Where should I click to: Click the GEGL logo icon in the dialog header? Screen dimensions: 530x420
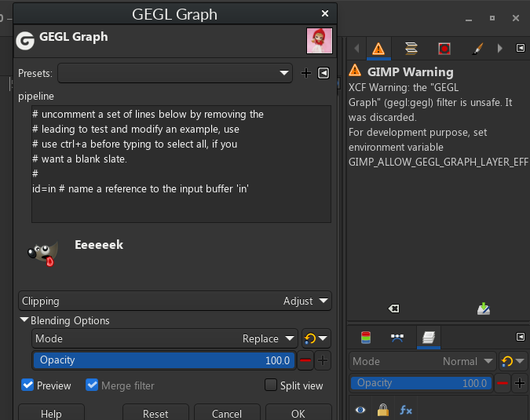25,41
